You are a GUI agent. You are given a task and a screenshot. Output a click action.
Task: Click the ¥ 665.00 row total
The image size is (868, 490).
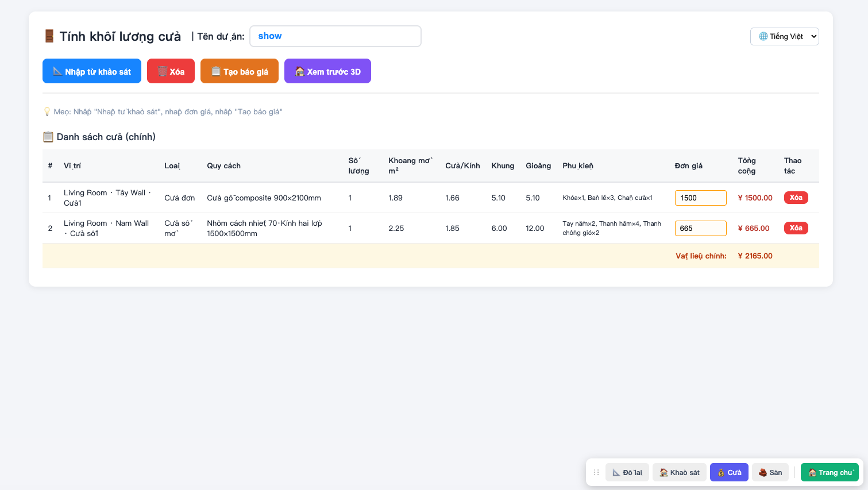pyautogui.click(x=754, y=228)
